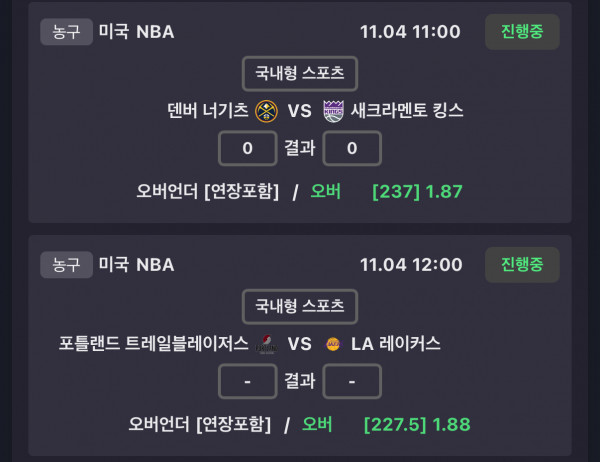The height and width of the screenshot is (462, 600).
Task: Select the 농구 tag on the 11:00 game
Action: (66, 31)
